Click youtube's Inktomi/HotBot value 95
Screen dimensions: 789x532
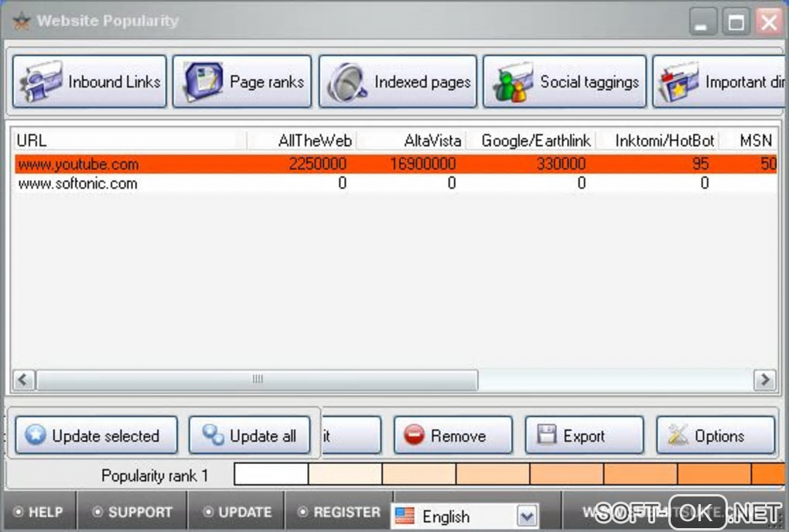(700, 164)
